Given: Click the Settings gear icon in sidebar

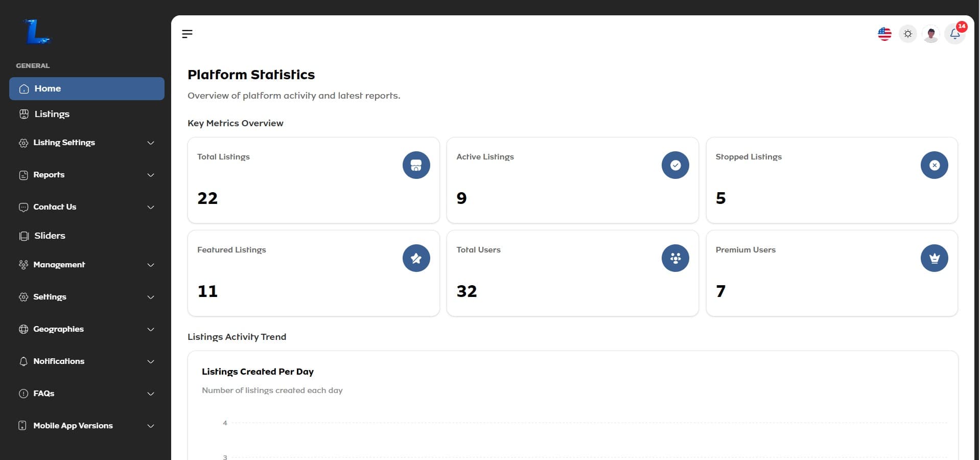Looking at the screenshot, I should point(24,297).
